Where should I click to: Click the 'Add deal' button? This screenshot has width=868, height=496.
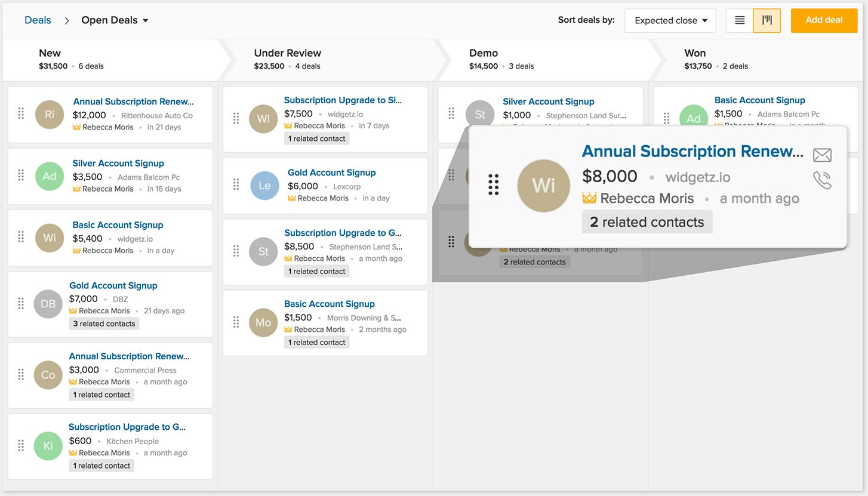click(824, 20)
